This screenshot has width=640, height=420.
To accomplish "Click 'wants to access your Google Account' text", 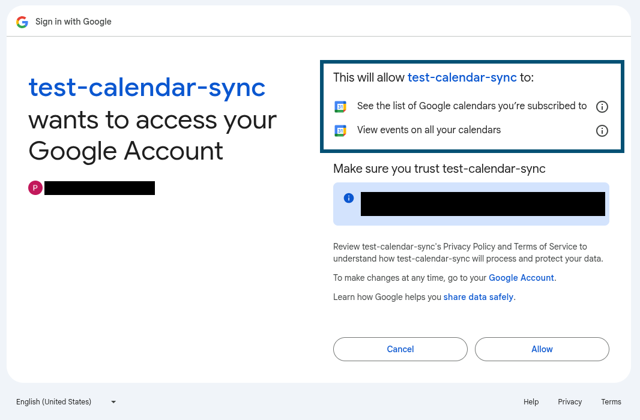I will (x=152, y=136).
